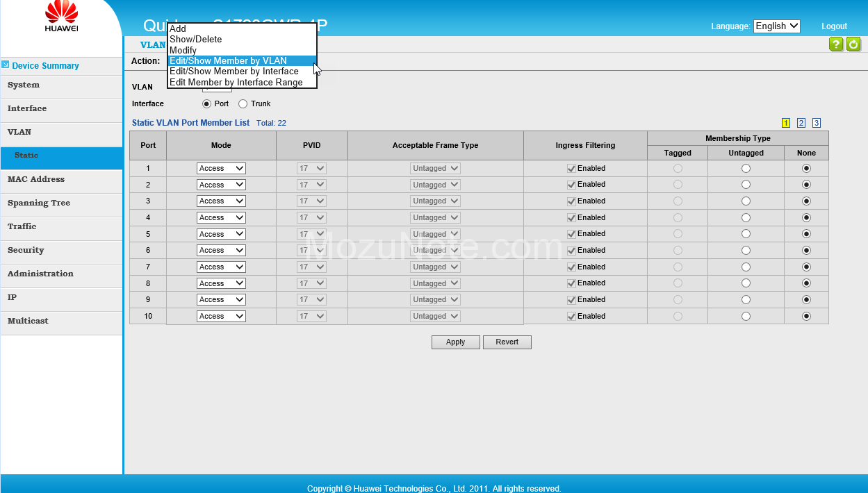Click the Apply button
868x493 pixels.
(456, 342)
